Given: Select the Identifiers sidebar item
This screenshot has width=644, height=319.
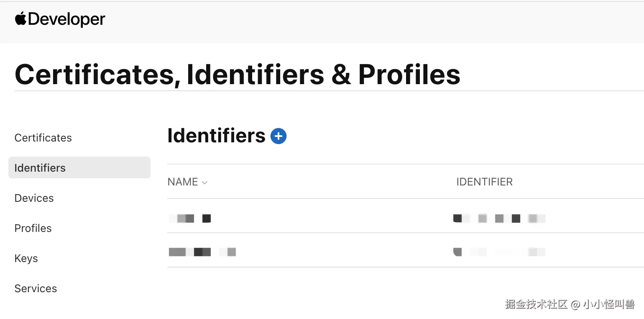Looking at the screenshot, I should [x=40, y=168].
